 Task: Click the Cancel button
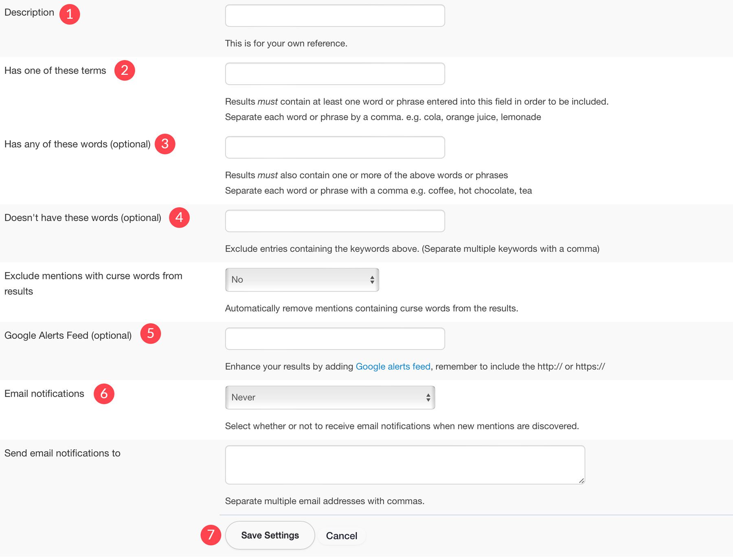(342, 536)
